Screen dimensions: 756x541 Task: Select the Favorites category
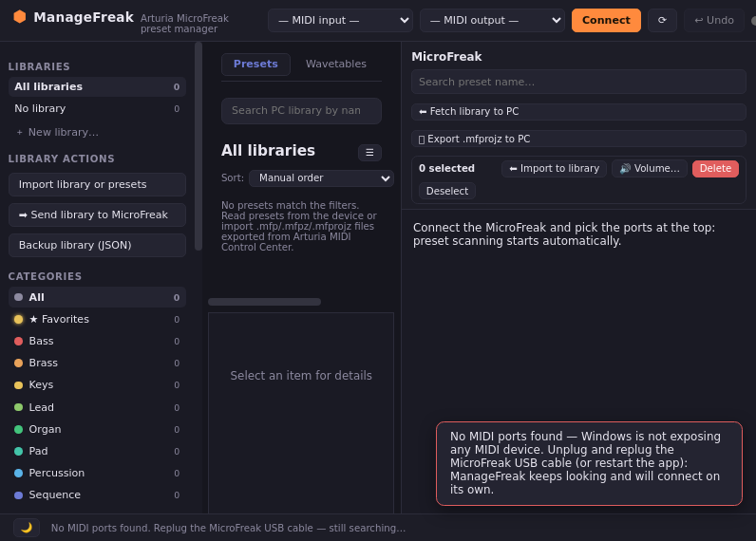[97, 319]
